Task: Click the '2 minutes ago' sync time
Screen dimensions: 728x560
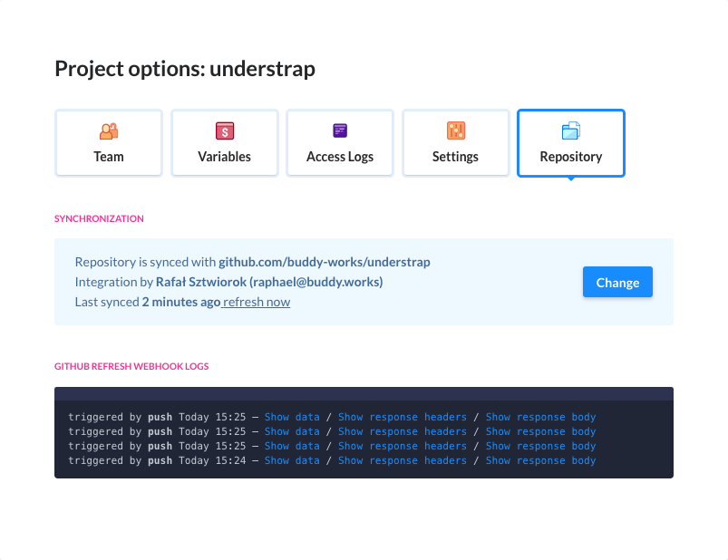Action: (181, 302)
